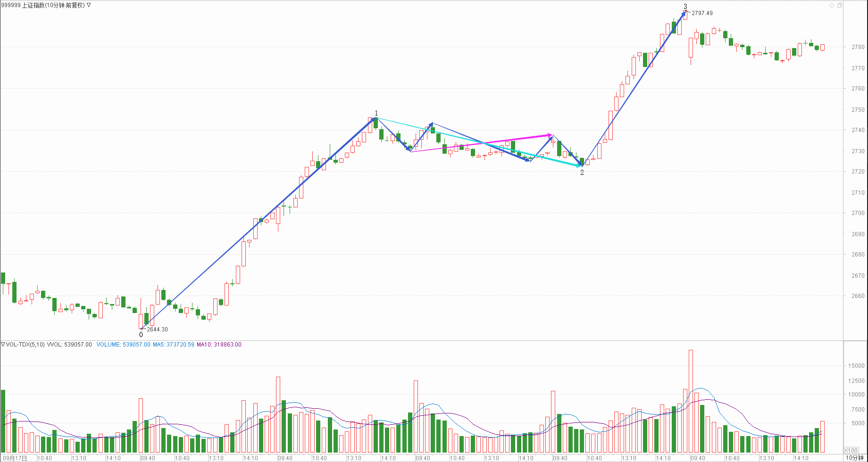The width and height of the screenshot is (868, 462).
Task: Click the MA5: 373720.59 volume legend
Action: (173, 345)
